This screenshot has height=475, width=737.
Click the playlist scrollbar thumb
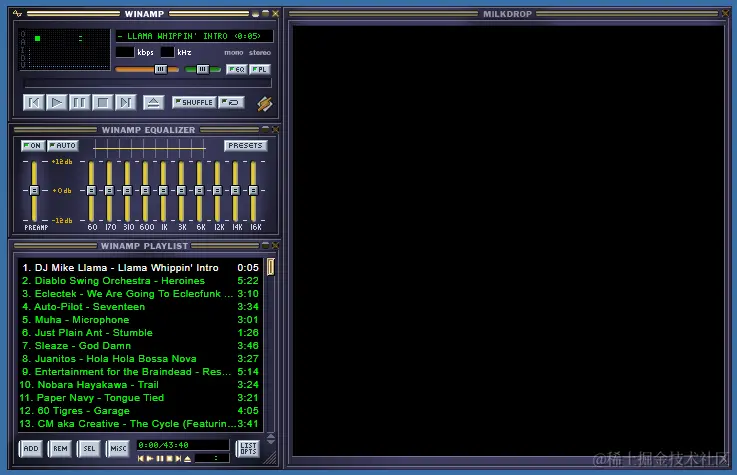pos(271,266)
